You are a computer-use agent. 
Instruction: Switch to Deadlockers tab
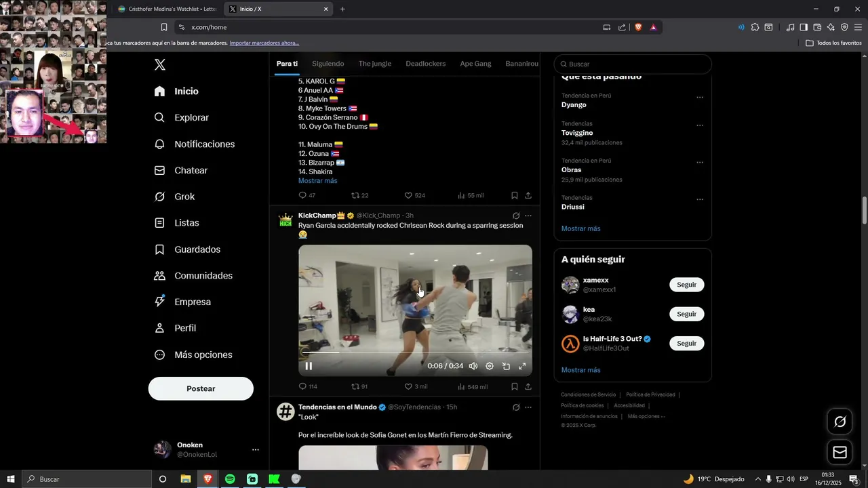[x=426, y=64]
